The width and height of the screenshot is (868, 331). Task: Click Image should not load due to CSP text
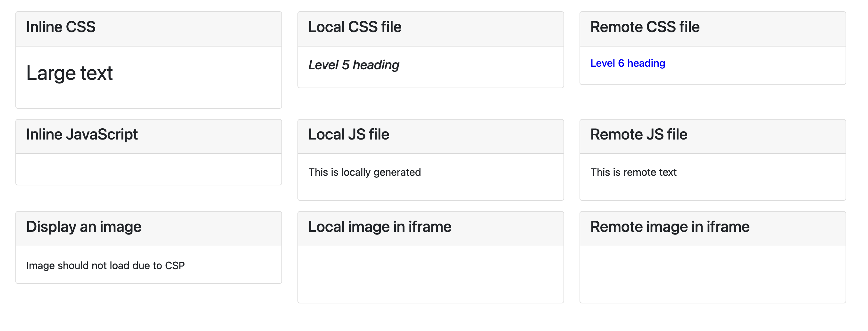(x=106, y=266)
